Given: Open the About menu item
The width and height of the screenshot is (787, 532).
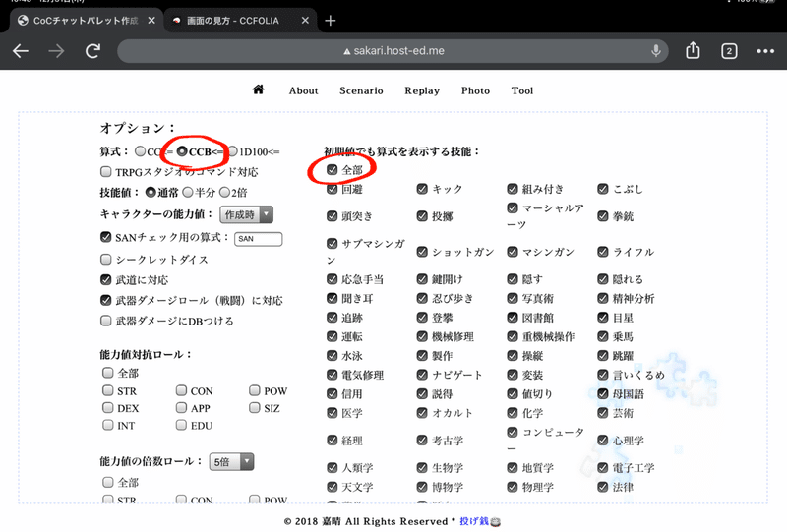Looking at the screenshot, I should pos(304,90).
